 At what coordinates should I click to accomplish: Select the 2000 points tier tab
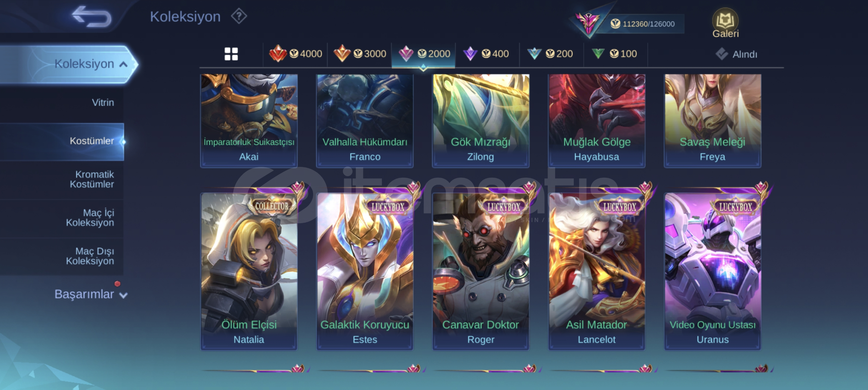point(423,54)
